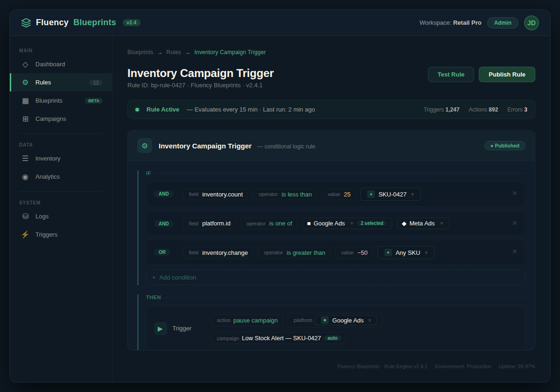Click the Campaigns plus-box icon
The height and width of the screenshot is (392, 560).
25,119
